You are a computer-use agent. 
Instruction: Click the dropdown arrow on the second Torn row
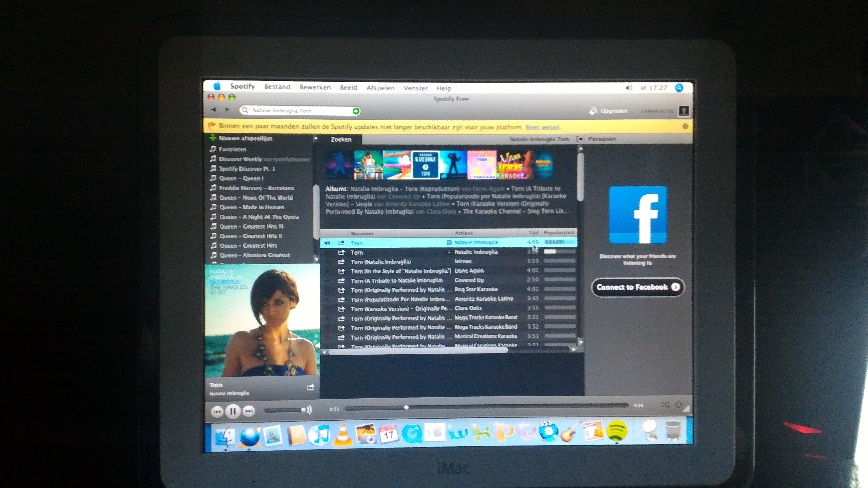tap(449, 252)
